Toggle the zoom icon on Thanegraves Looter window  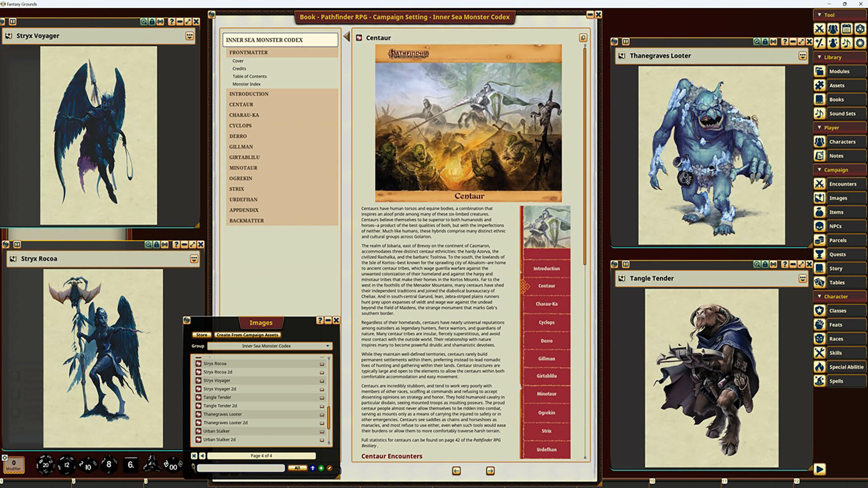(x=757, y=42)
